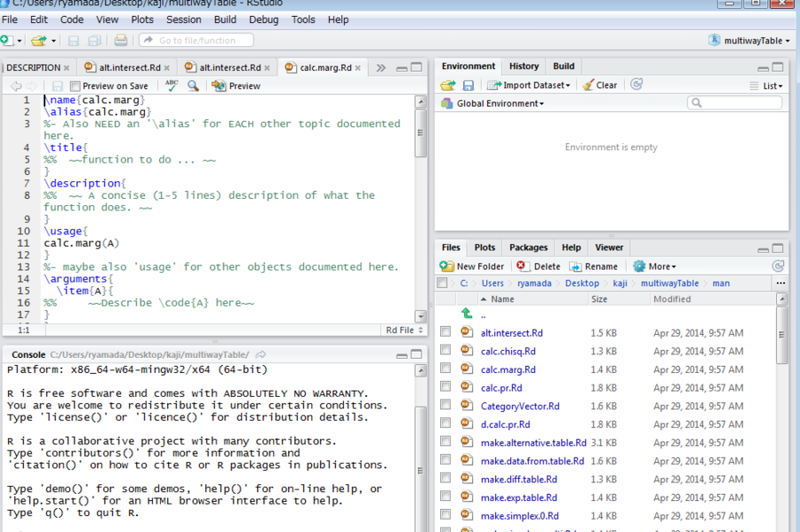Show more open tabs with double chevron
Viewport: 800px width, 532px height.
[x=381, y=67]
